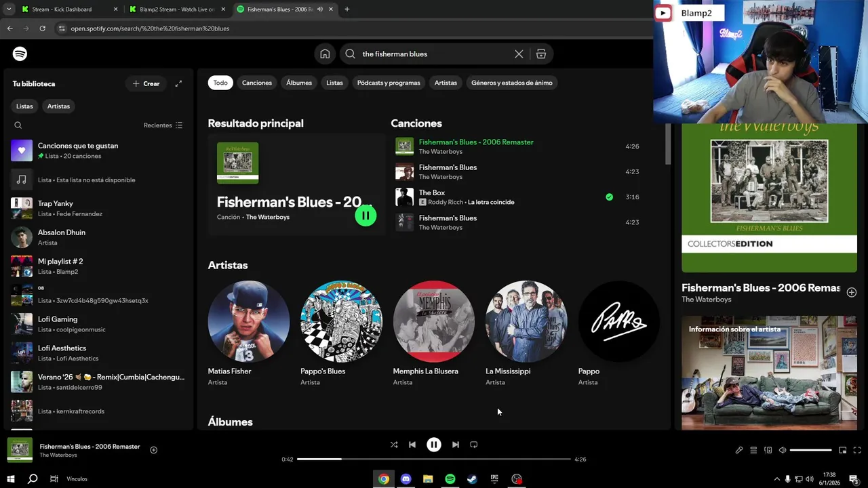Select Géneros y estados de ánimo filter
The height and width of the screenshot is (488, 868).
coord(512,83)
